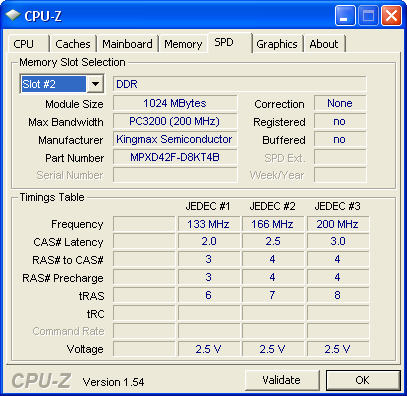This screenshot has width=407, height=396.
Task: Click the JEDEC #2 column header
Action: (272, 206)
